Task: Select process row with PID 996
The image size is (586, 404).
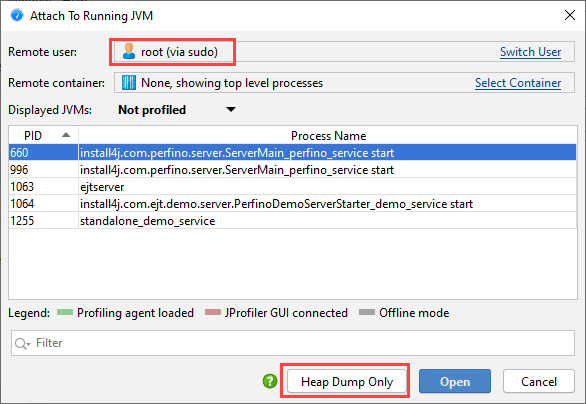Action: click(293, 170)
